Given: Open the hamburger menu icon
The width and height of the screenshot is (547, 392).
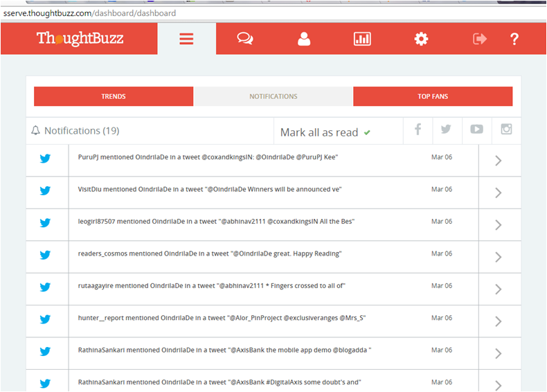Looking at the screenshot, I should tap(186, 39).
